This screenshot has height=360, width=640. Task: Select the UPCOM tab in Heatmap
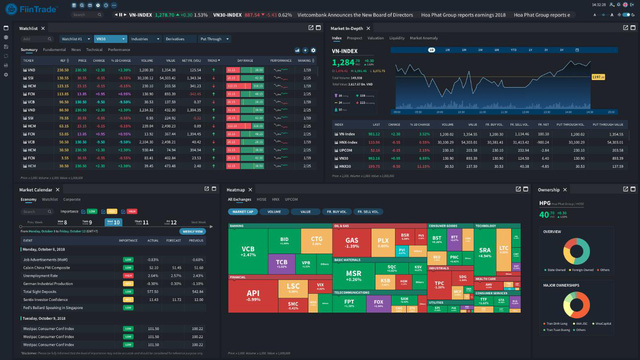[x=291, y=200]
